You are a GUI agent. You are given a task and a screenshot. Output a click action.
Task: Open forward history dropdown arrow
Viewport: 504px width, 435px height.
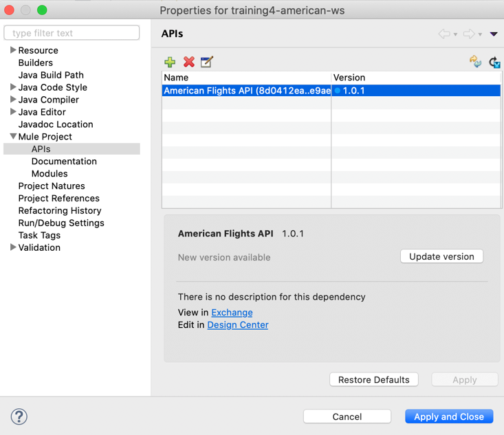(480, 34)
